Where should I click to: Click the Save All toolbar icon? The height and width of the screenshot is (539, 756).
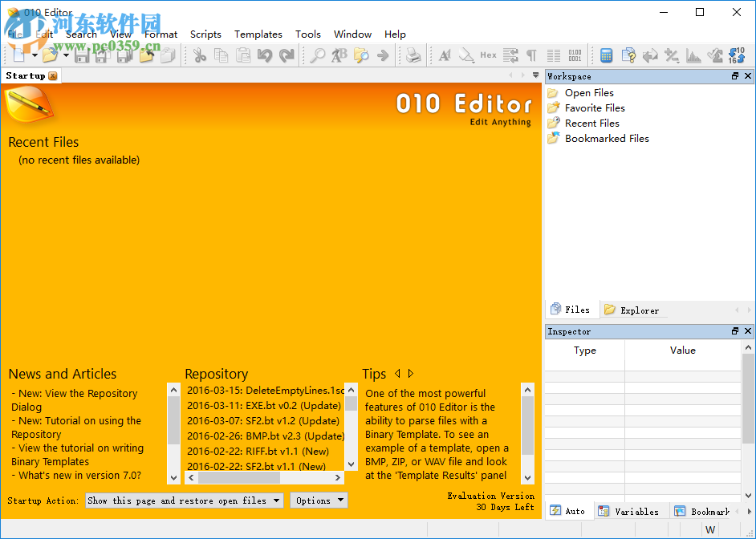pyautogui.click(x=124, y=55)
